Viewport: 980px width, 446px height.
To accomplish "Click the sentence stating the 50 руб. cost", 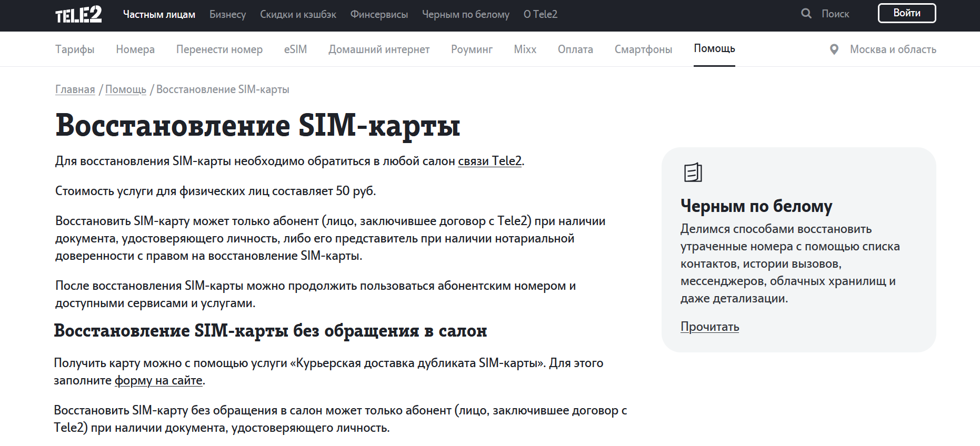I will coord(215,191).
